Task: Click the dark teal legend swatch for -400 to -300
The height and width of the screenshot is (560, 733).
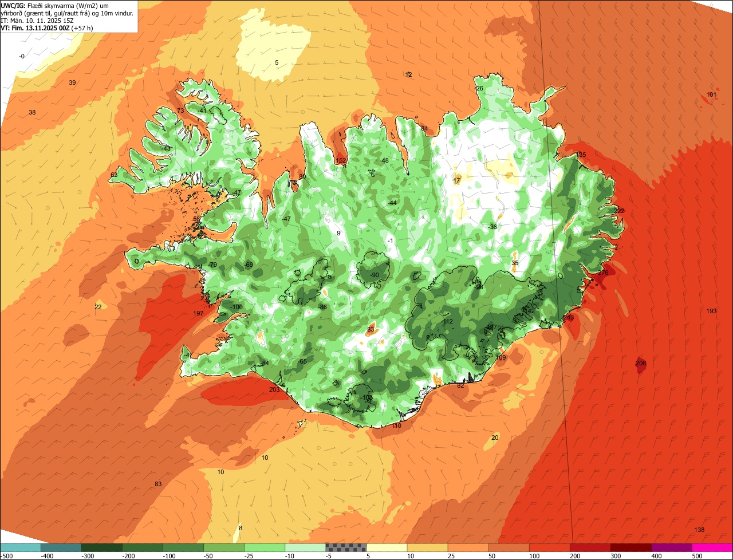Action: [x=61, y=547]
